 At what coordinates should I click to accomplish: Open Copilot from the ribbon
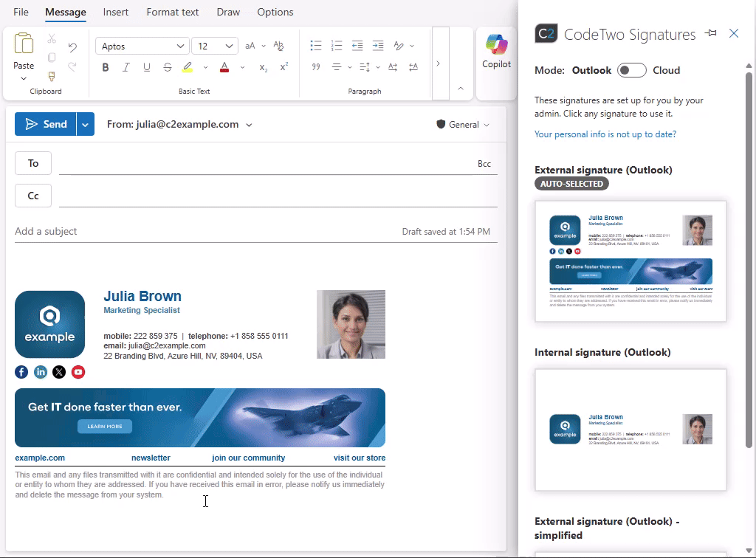497,52
